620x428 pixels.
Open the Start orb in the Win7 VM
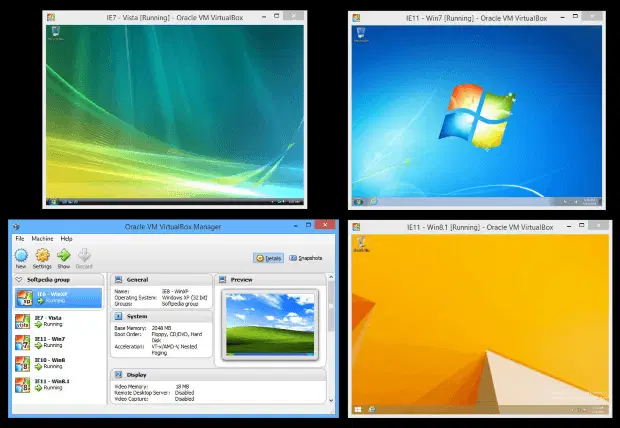(x=359, y=202)
